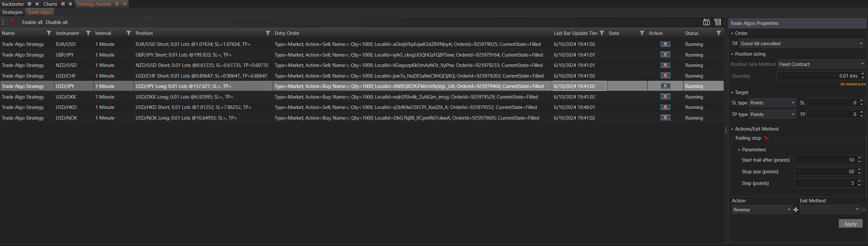The width and height of the screenshot is (868, 246).
Task: Remove the Trailing stop exit method
Action: tap(767, 138)
